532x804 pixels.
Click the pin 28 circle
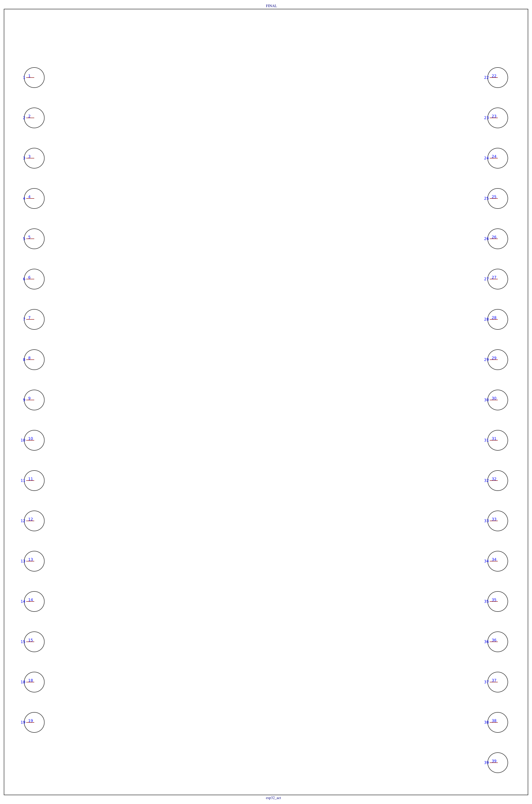coord(498,319)
